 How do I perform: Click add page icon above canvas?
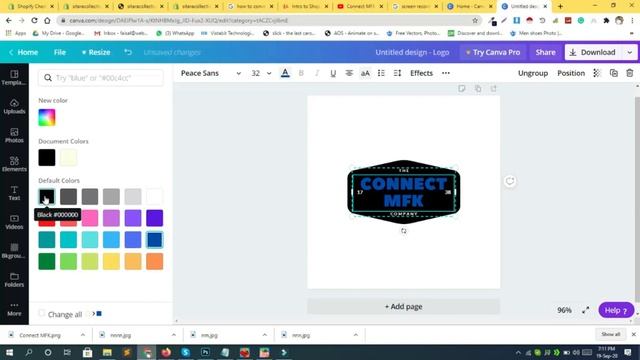tap(493, 89)
